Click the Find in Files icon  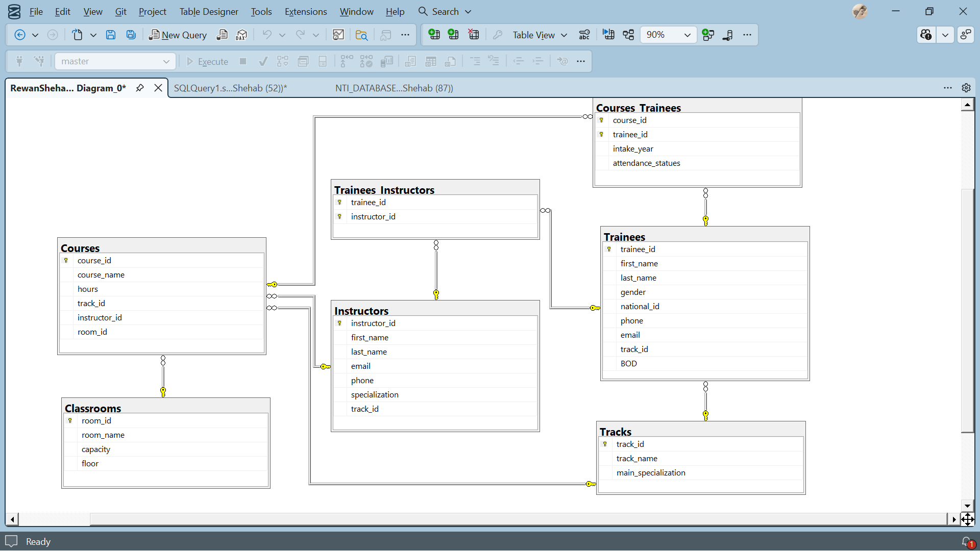[361, 35]
